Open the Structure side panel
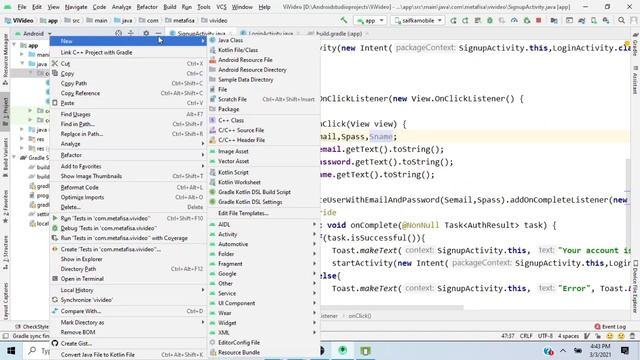 click(5, 252)
